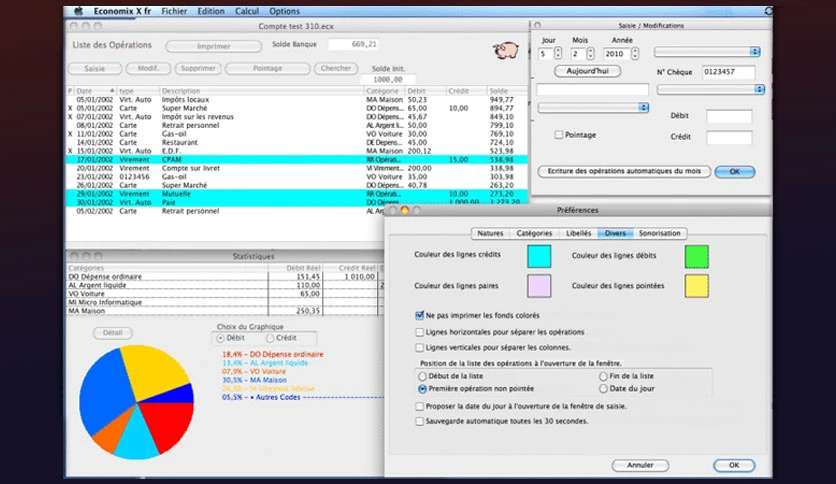The height and width of the screenshot is (484, 836).
Task: Select the Restaurant operation row
Action: (296, 142)
